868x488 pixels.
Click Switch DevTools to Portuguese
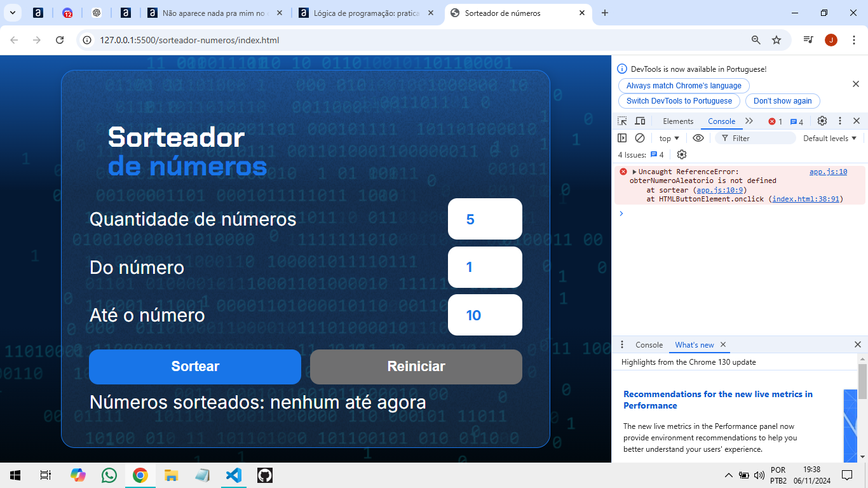pyautogui.click(x=679, y=101)
